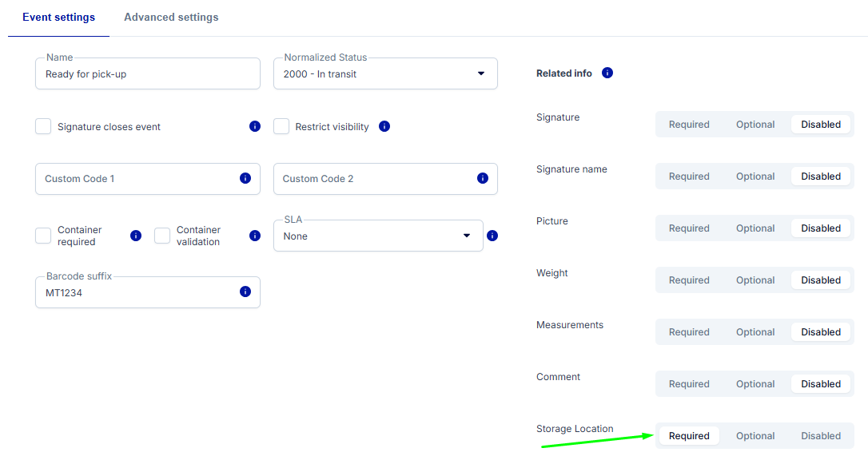Click the Name input field
Viewport: 868px width, 460px height.
[x=148, y=74]
